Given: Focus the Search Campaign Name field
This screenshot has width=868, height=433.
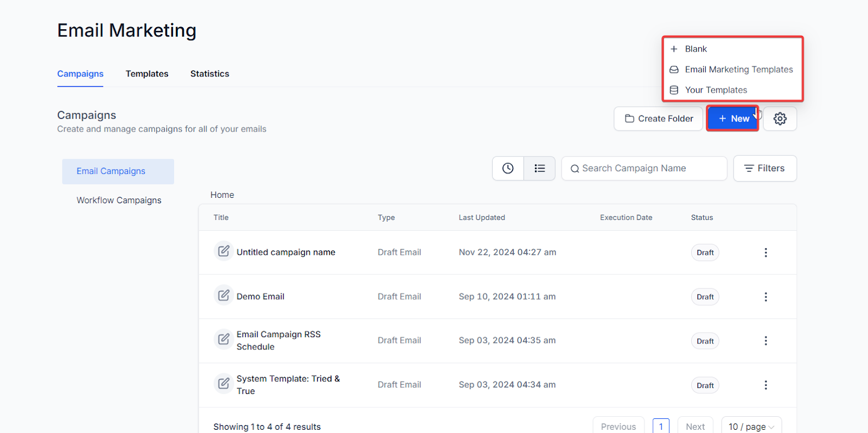Looking at the screenshot, I should [x=646, y=169].
